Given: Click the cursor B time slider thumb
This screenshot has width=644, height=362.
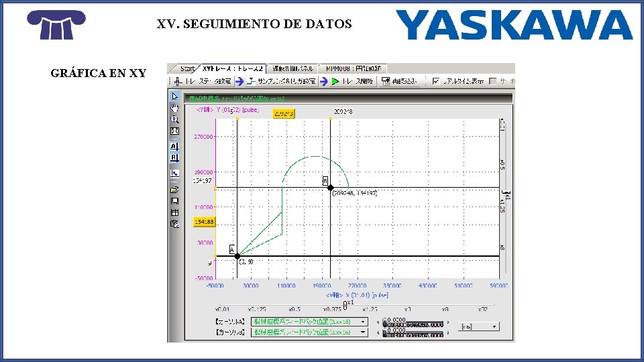Looking at the screenshot, I should (x=385, y=333).
